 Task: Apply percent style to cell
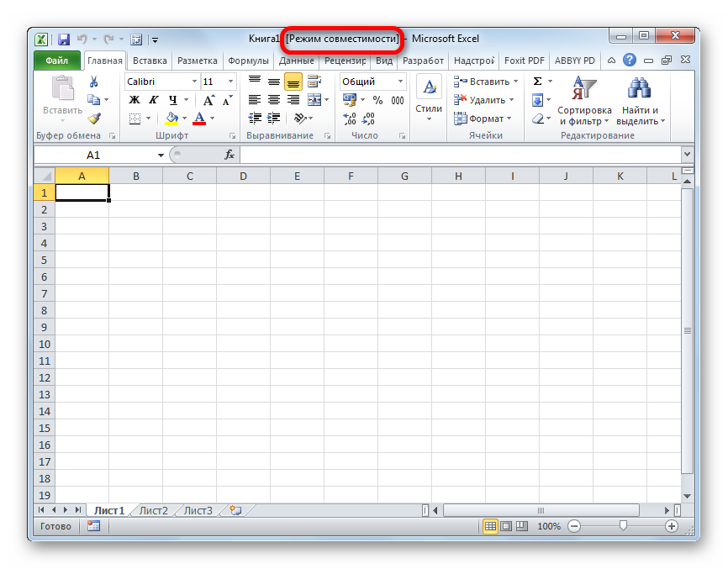(x=377, y=100)
